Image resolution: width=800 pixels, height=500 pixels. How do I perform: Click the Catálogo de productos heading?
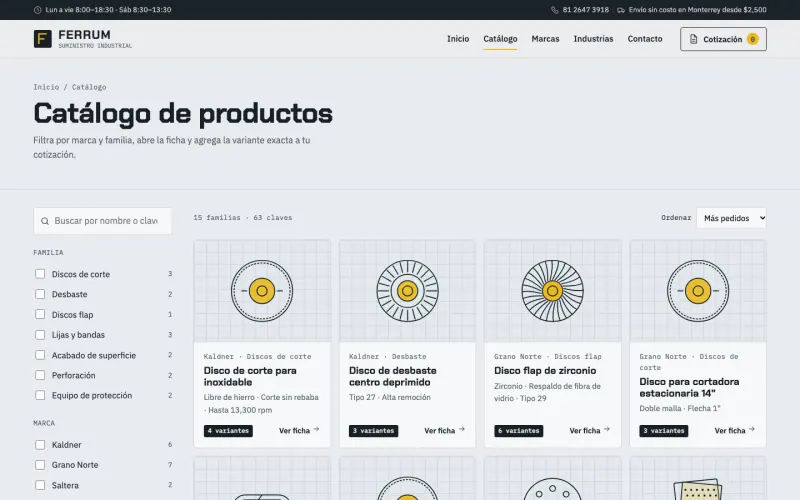pos(183,113)
